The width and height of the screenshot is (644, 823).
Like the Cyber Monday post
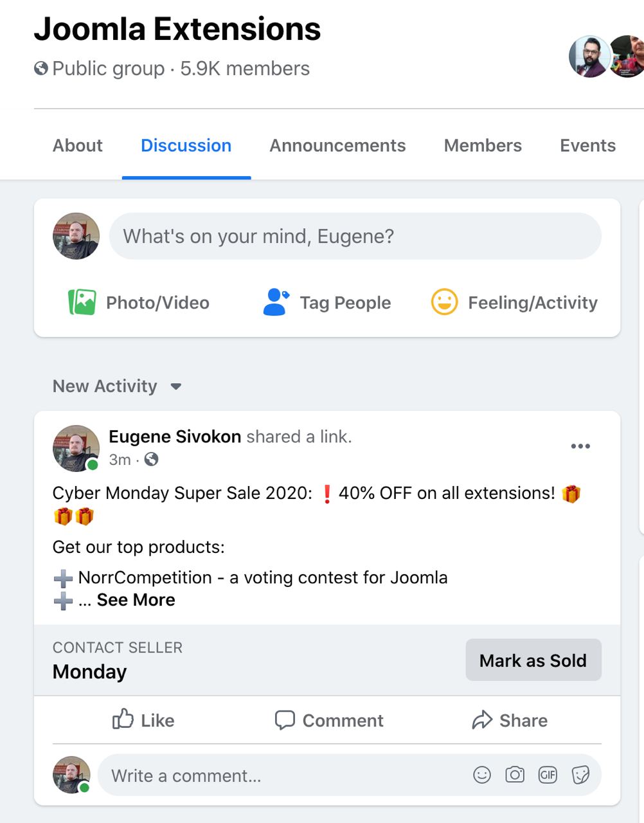(x=143, y=720)
